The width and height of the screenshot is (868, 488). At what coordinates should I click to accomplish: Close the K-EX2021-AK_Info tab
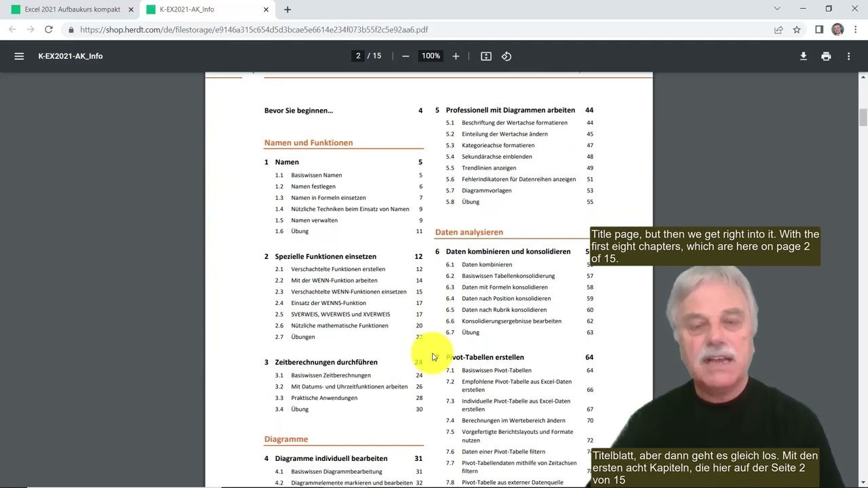266,9
